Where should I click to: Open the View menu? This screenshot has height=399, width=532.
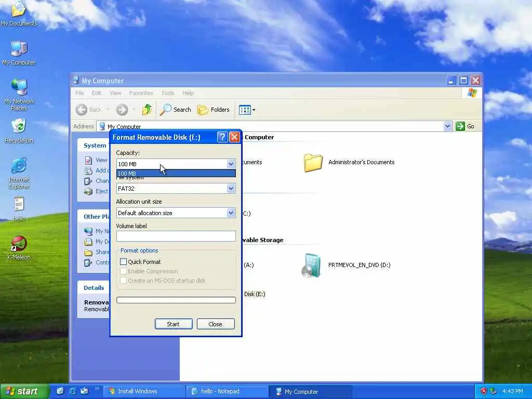(x=115, y=93)
